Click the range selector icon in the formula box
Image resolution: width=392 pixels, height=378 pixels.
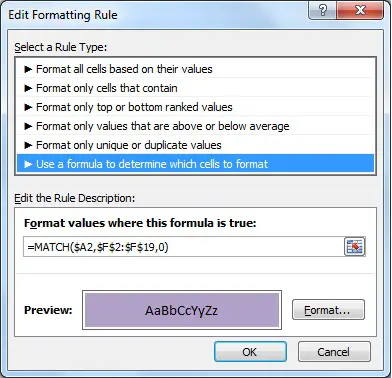coord(354,247)
